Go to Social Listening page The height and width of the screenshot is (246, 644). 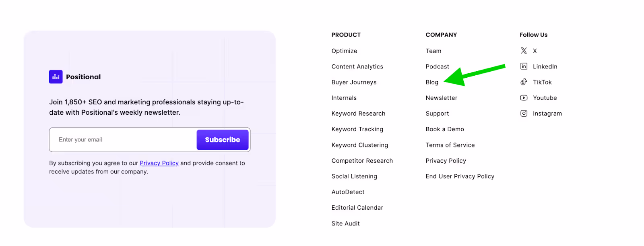[354, 176]
